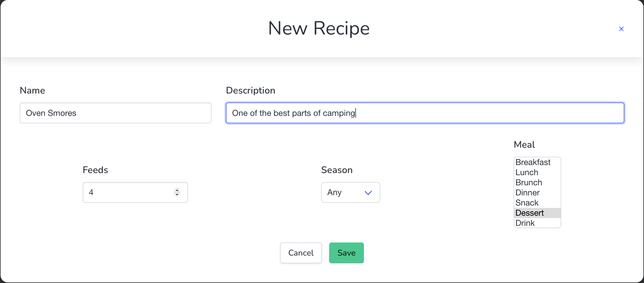Image resolution: width=644 pixels, height=283 pixels.
Task: Click the Feeds label
Action: point(95,170)
